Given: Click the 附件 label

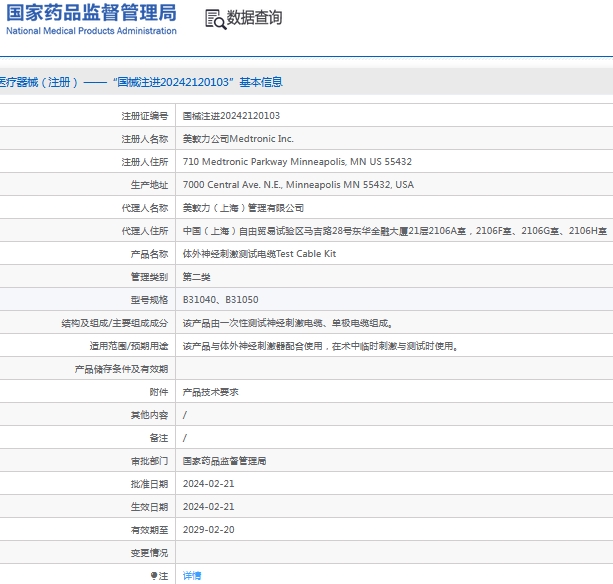Looking at the screenshot, I should (159, 392).
